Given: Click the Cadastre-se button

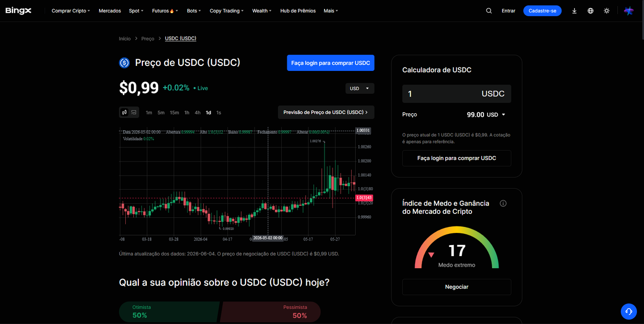Looking at the screenshot, I should pyautogui.click(x=542, y=11).
